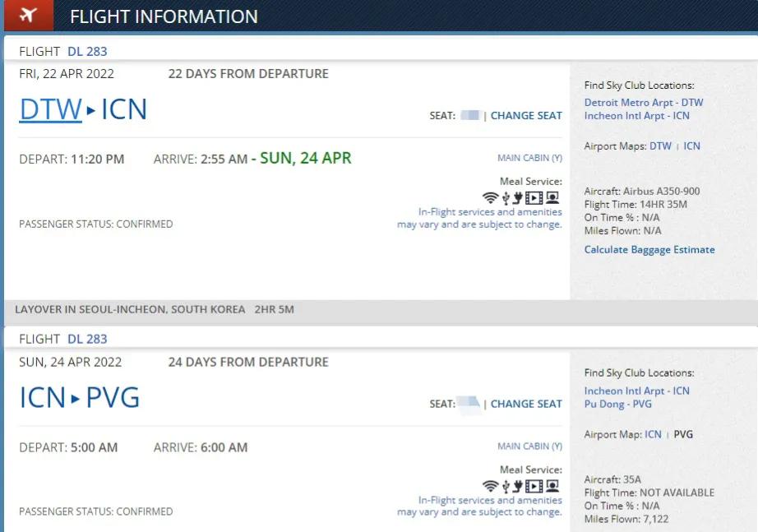Click the airplane logo in the header
Screen dimensions: 758x532
[27, 16]
